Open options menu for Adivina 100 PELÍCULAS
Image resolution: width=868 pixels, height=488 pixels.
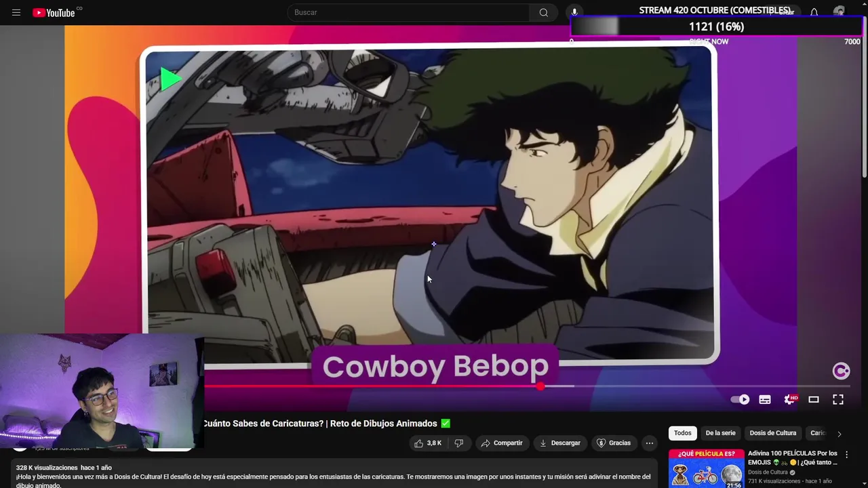[846, 455]
